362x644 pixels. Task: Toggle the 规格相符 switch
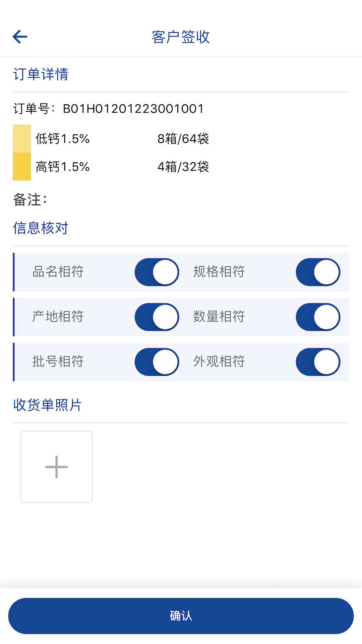pyautogui.click(x=318, y=272)
